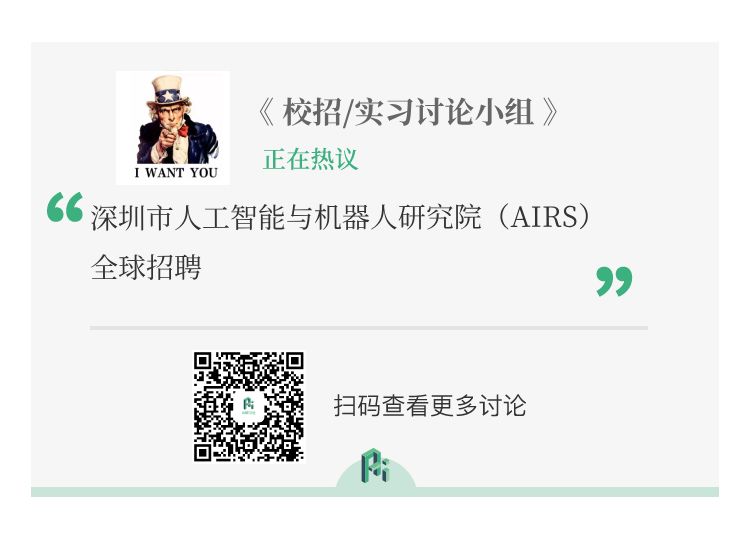Click the gray horizontal divider line
The image size is (750, 552).
pyautogui.click(x=369, y=328)
